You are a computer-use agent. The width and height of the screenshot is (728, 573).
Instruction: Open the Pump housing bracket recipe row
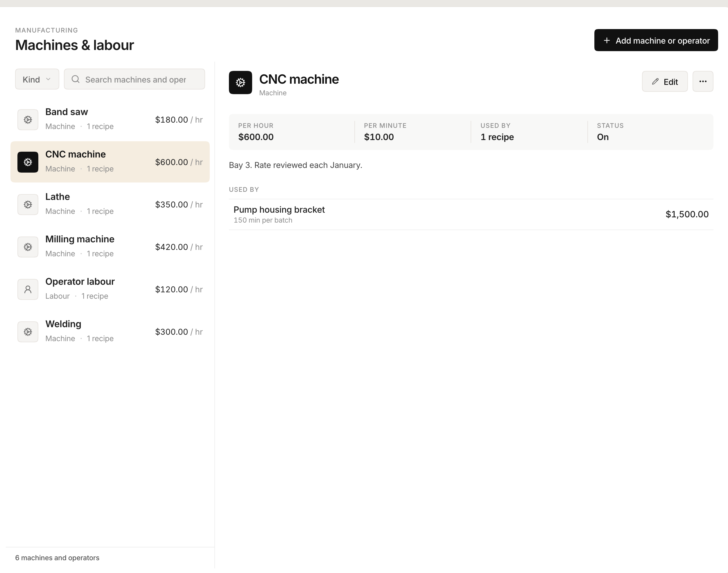point(471,214)
